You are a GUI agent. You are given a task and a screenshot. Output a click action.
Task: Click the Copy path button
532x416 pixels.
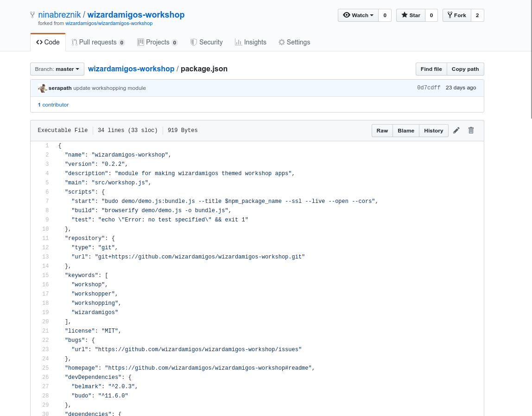[465, 69]
